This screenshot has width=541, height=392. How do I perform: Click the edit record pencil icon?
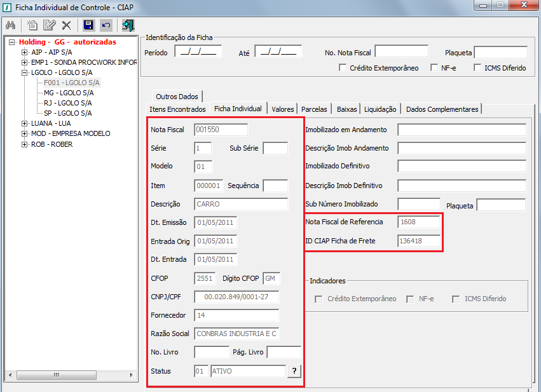click(x=49, y=25)
